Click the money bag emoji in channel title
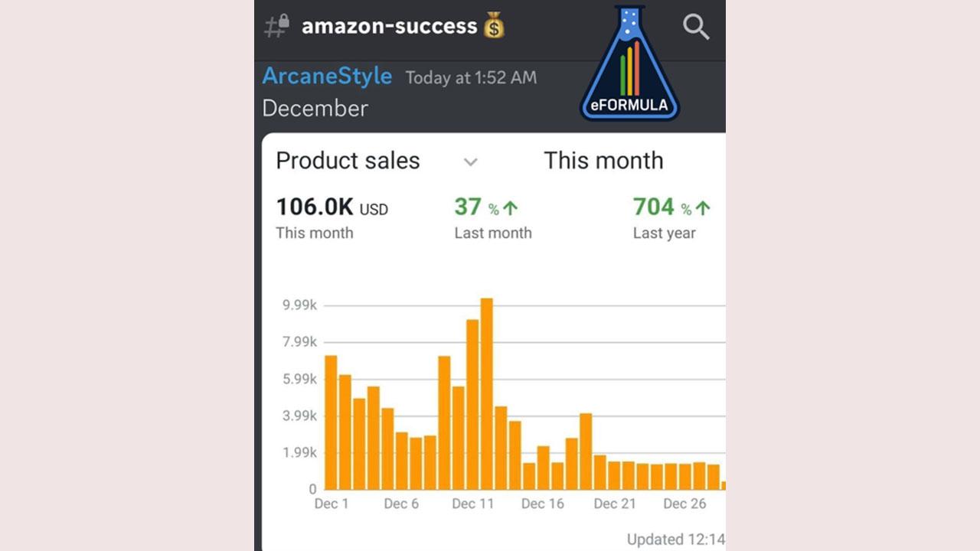Viewport: 980px width, 551px height. coord(495,26)
